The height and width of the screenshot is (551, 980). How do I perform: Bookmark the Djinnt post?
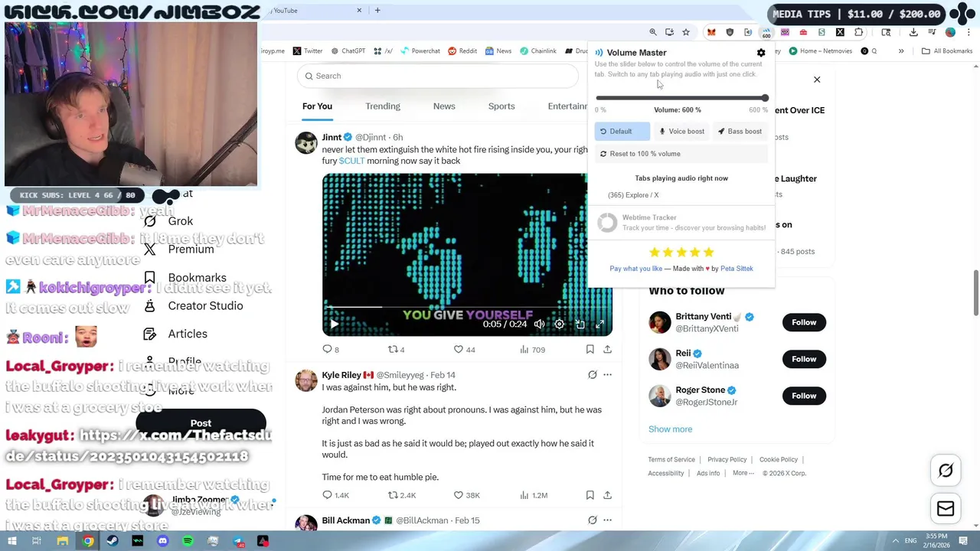coord(590,350)
